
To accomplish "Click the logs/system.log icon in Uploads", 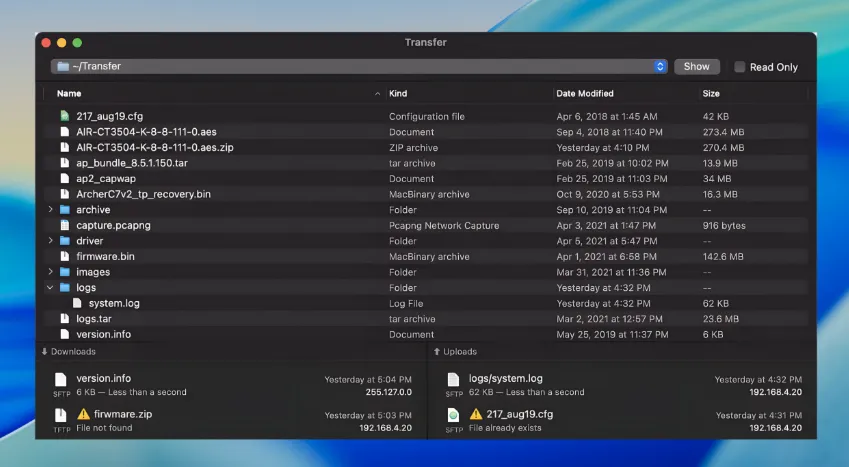I will (x=453, y=379).
